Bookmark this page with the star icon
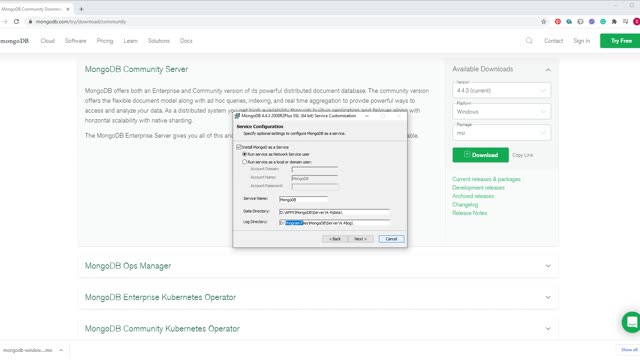The width and height of the screenshot is (640, 360). tap(544, 22)
